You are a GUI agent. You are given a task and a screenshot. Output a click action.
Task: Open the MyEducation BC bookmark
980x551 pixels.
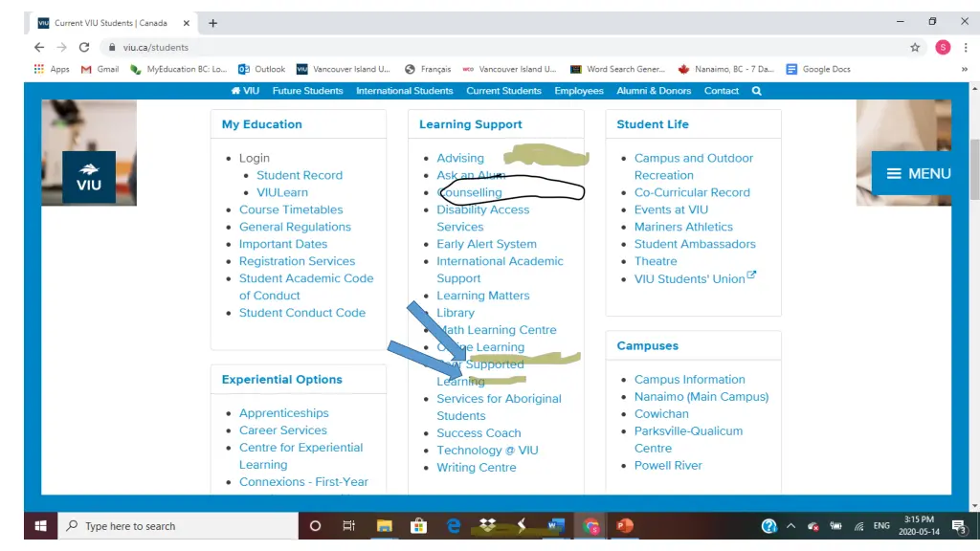179,69
